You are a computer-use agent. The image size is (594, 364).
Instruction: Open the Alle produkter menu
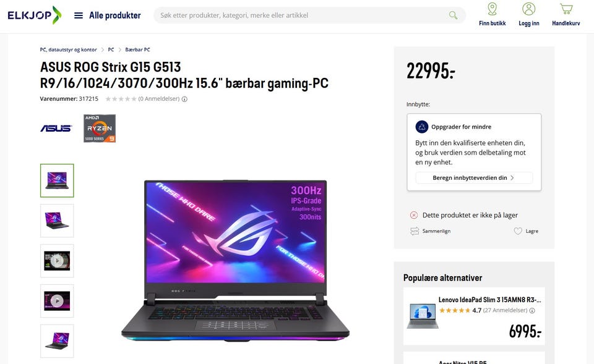(x=115, y=15)
